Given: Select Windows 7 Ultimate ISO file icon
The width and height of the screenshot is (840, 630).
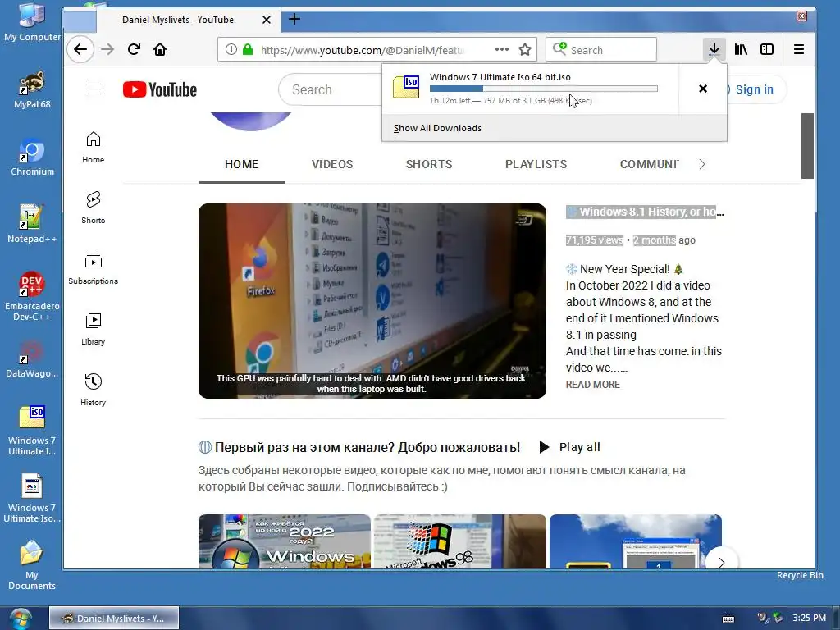Looking at the screenshot, I should [32, 431].
